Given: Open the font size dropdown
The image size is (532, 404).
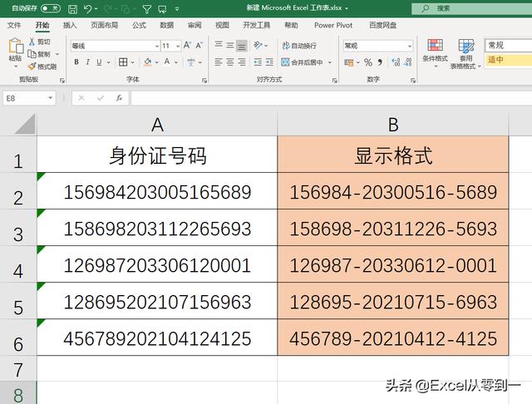Looking at the screenshot, I should pos(178,46).
